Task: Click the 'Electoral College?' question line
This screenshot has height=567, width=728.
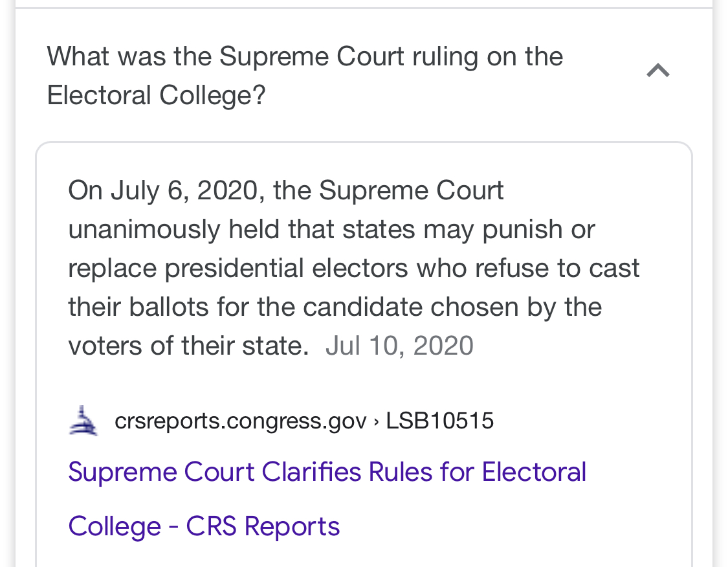Action: tap(156, 95)
